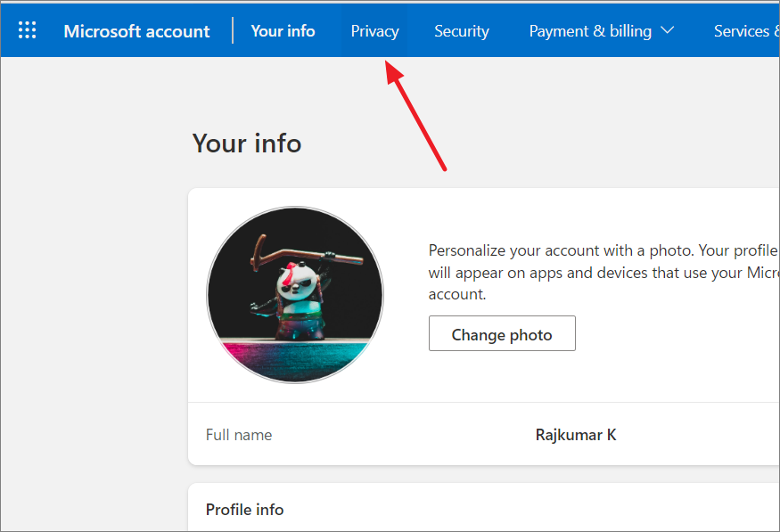This screenshot has width=780, height=532.
Task: Open the Services tab in the navigation bar
Action: [x=747, y=31]
